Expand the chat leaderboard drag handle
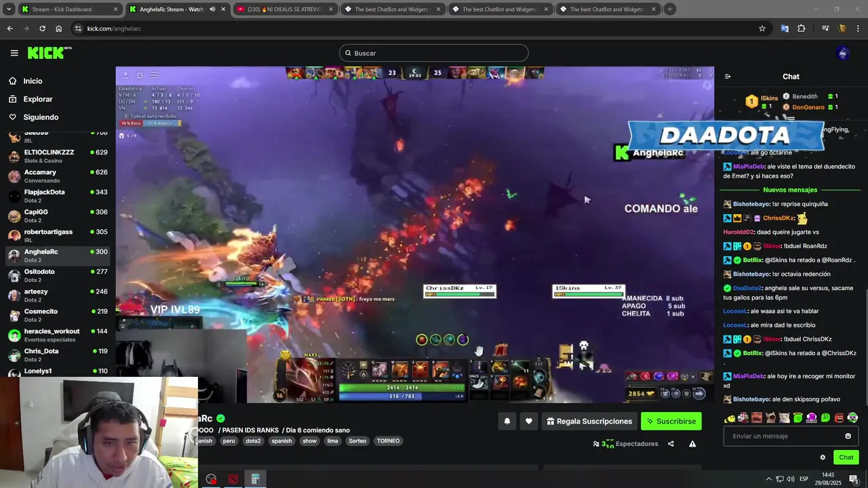Screen dimensions: 868x488 coord(791,119)
